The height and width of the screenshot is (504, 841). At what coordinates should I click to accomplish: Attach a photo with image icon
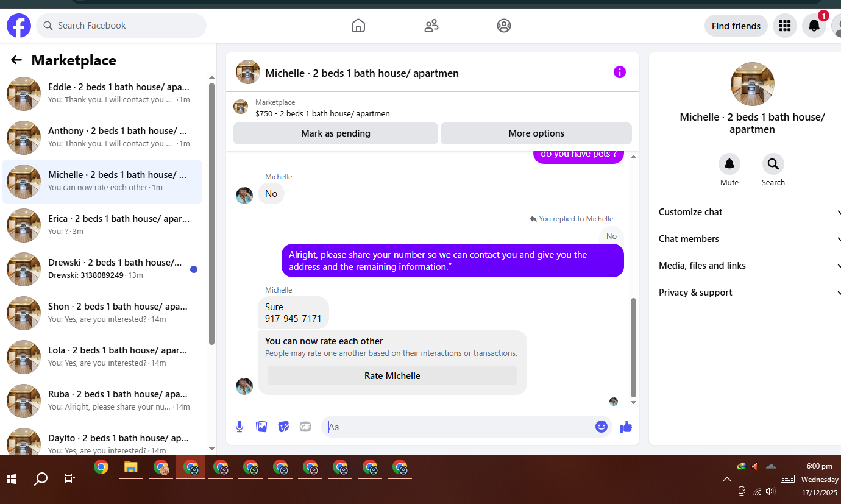click(x=261, y=427)
